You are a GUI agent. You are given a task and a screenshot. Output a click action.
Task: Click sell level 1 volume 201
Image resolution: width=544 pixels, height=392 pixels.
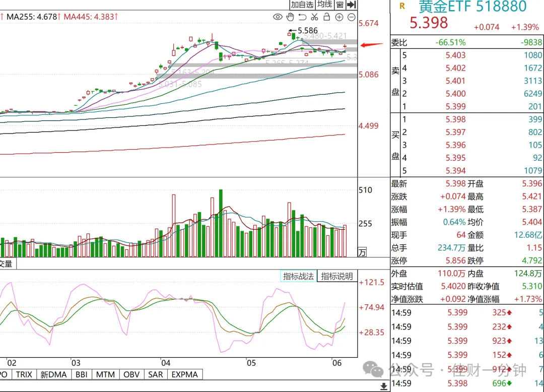pos(535,106)
